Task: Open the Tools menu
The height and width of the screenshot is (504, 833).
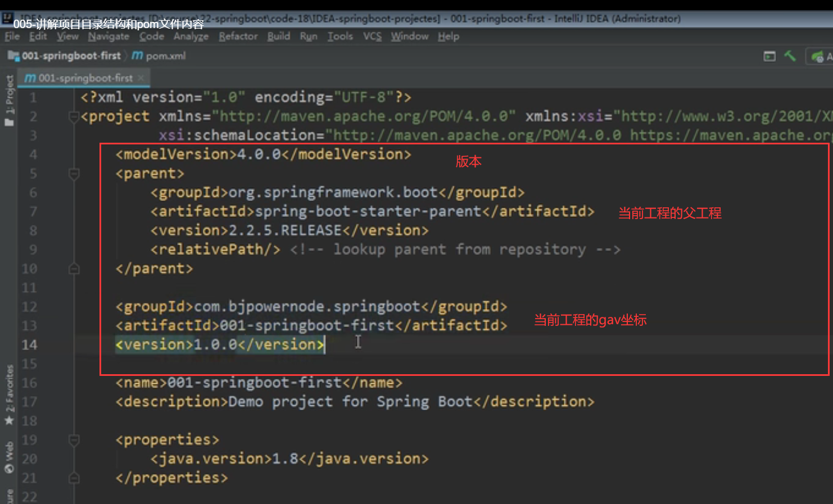Action: pyautogui.click(x=341, y=37)
